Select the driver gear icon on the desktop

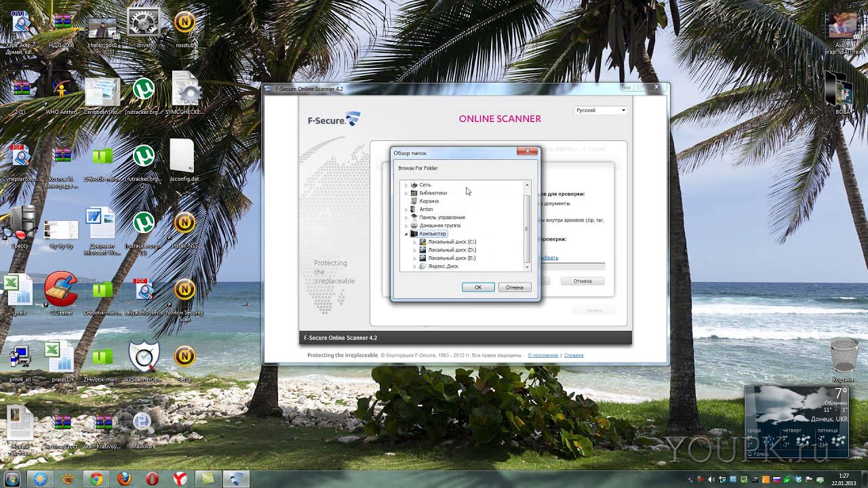click(x=144, y=27)
